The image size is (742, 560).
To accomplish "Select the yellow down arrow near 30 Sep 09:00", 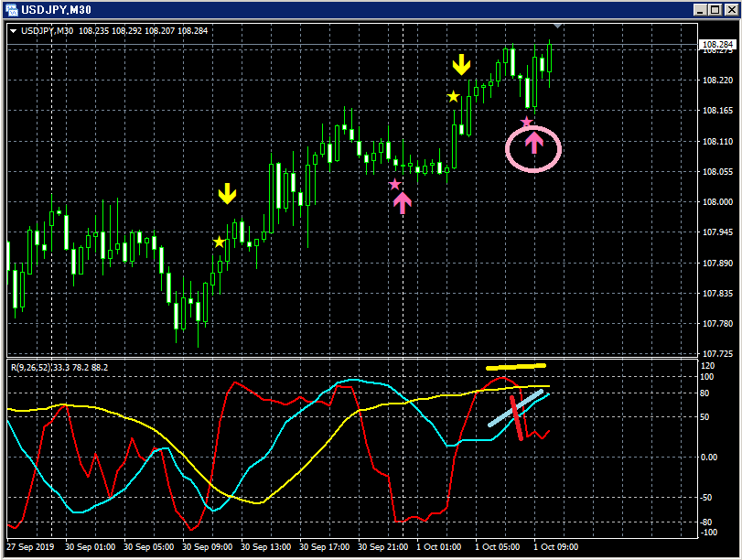I will coord(227,194).
